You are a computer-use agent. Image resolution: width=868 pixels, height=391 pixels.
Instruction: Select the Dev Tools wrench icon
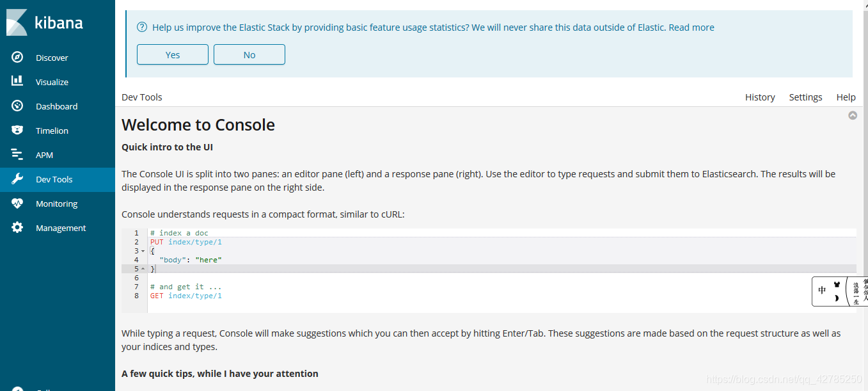(17, 179)
